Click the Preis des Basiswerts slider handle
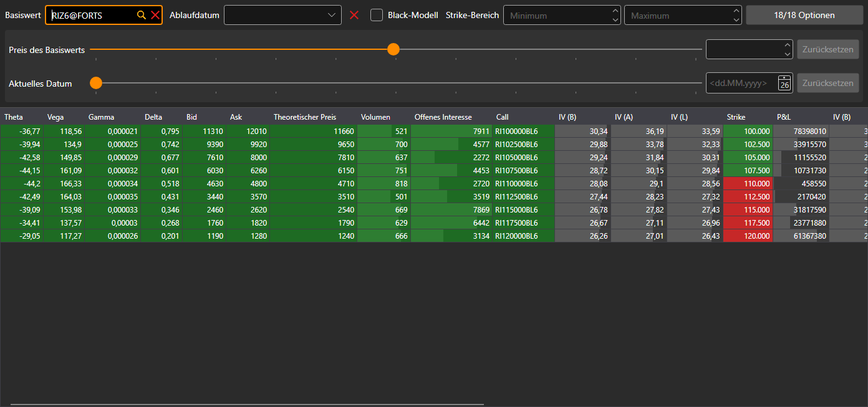 point(393,49)
